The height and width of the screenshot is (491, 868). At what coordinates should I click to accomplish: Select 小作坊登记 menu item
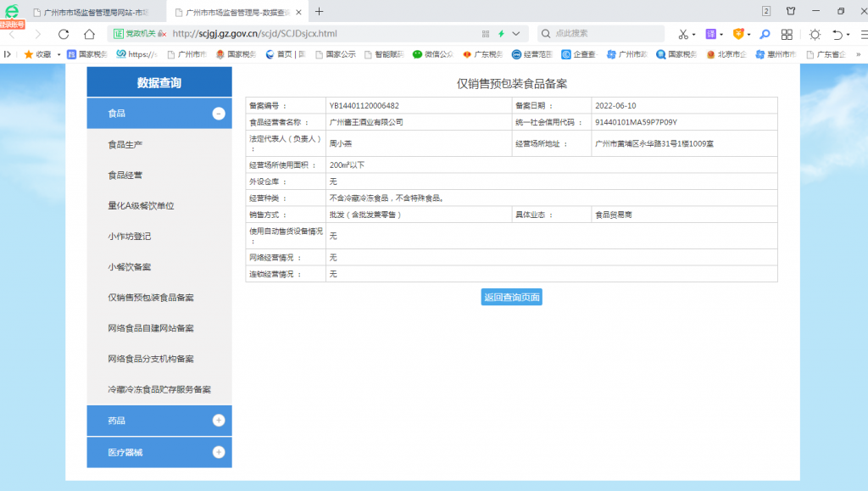pyautogui.click(x=130, y=237)
